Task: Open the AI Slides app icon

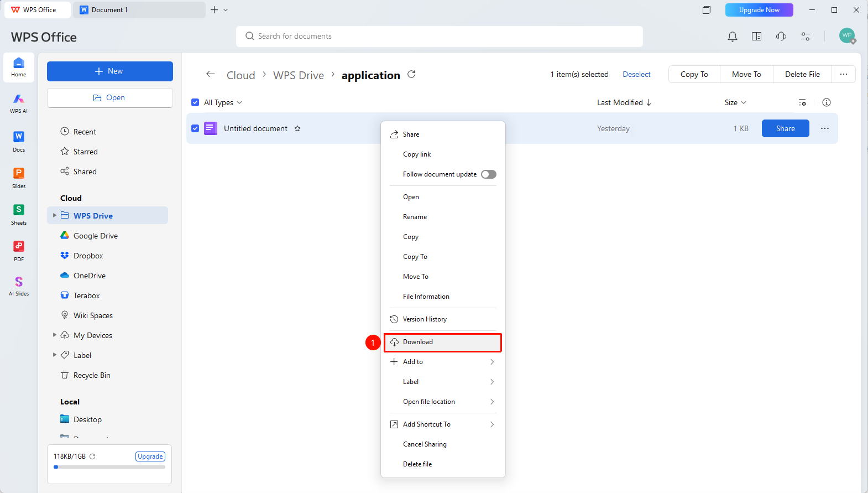Action: (x=19, y=286)
